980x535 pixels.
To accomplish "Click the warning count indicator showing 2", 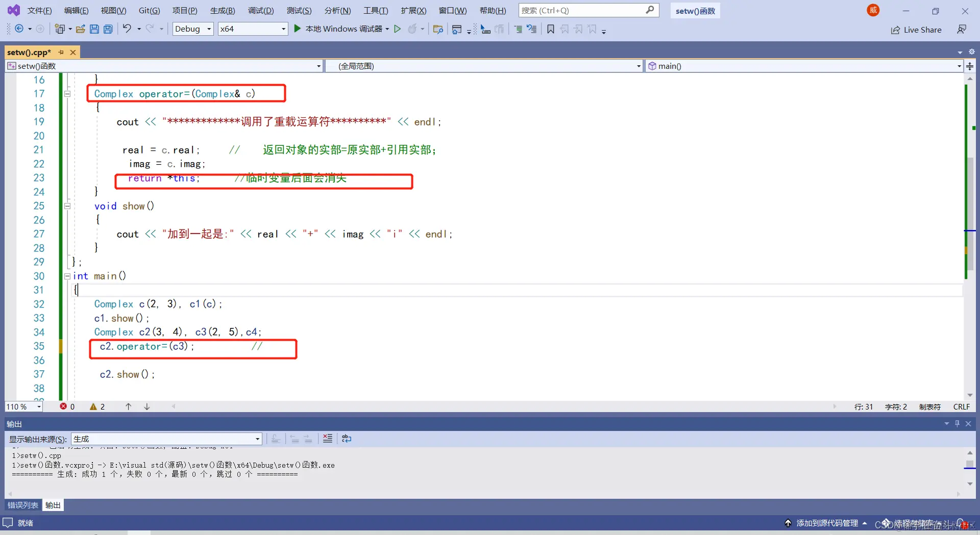I will (x=97, y=406).
